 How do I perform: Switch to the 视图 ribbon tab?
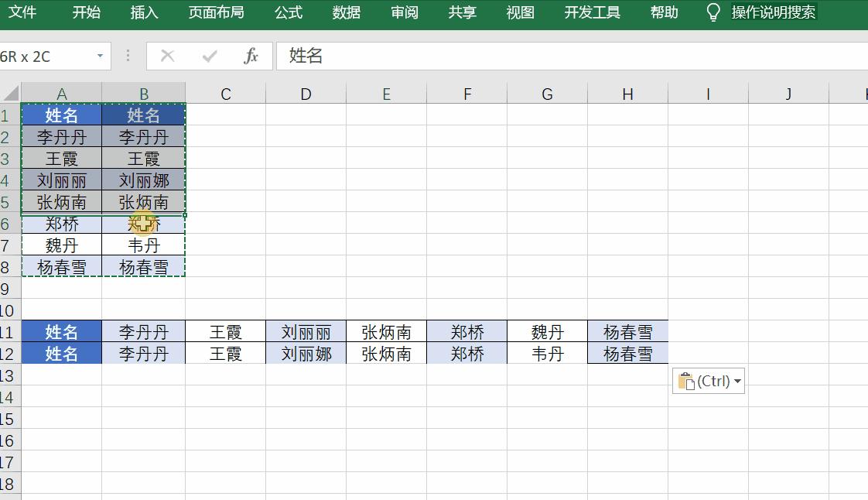point(518,12)
